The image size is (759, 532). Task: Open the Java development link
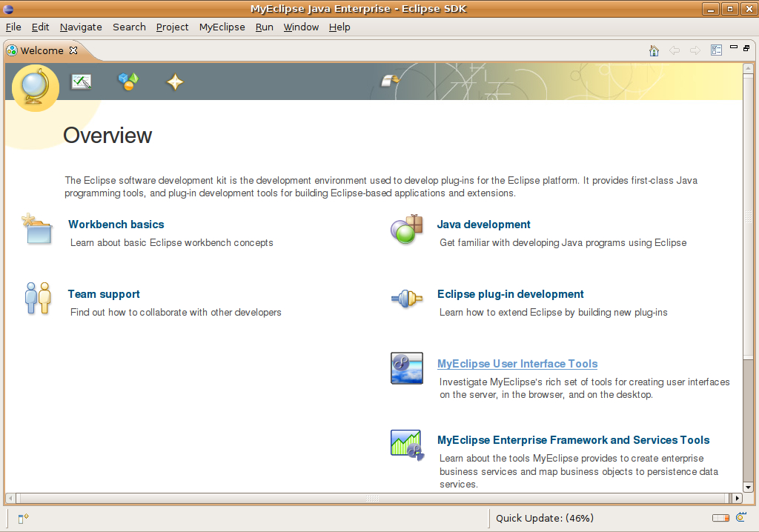(483, 225)
